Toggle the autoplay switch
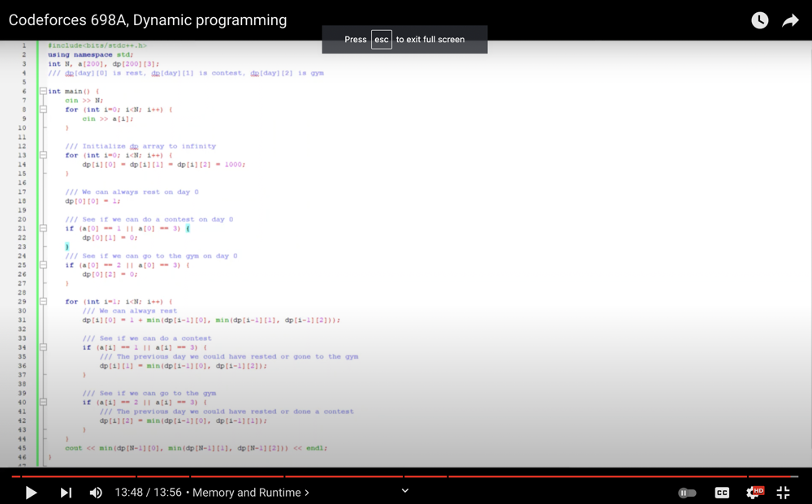812x504 pixels. click(x=687, y=493)
